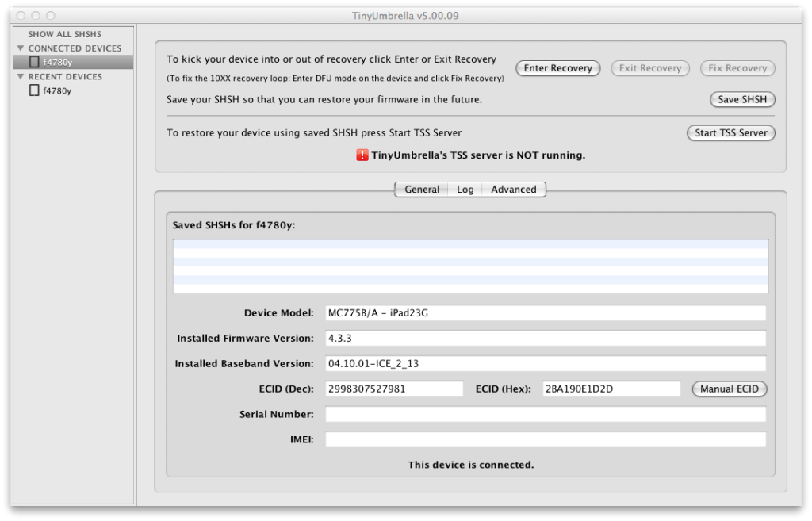Switch to the General tab
This screenshot has height=521, width=812.
click(422, 190)
